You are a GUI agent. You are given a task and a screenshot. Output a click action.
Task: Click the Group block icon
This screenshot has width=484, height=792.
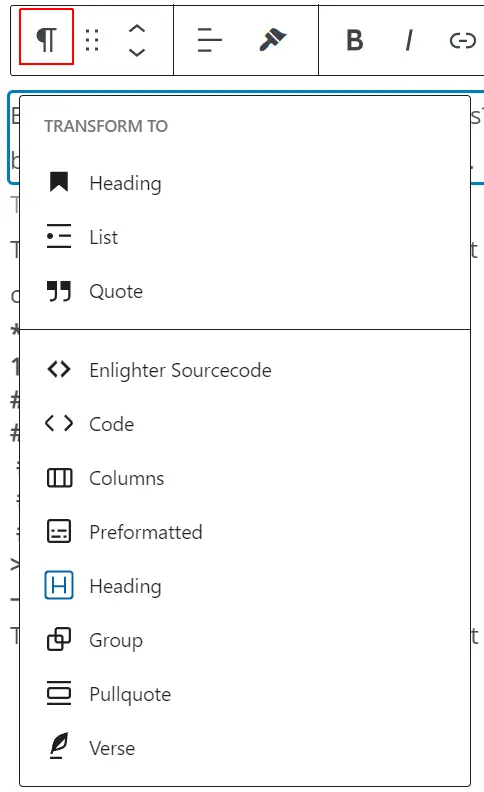(x=59, y=639)
